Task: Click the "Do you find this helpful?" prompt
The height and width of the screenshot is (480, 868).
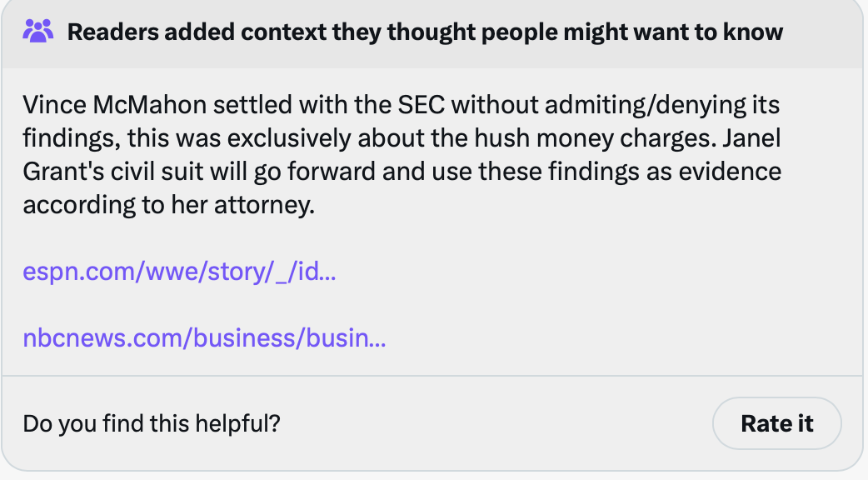Action: coord(152,423)
